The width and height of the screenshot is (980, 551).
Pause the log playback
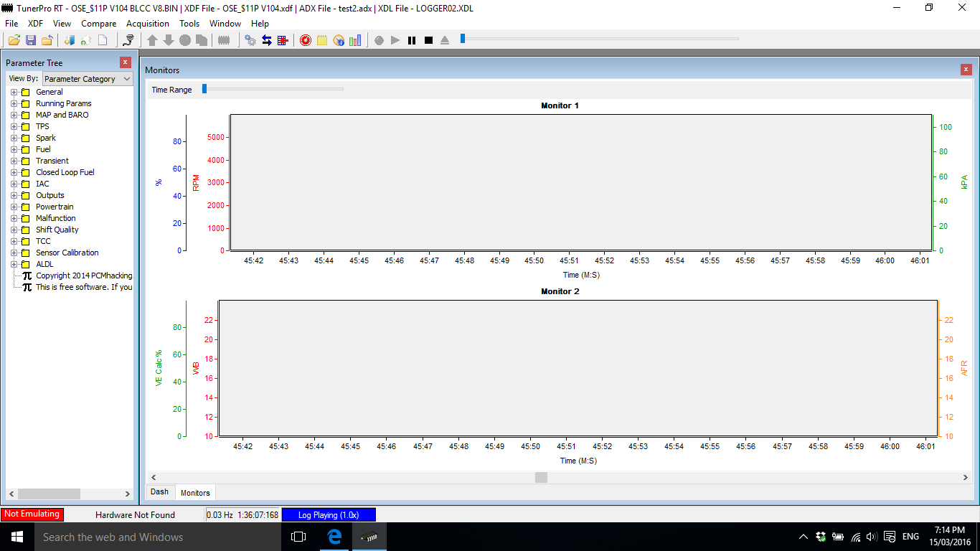(412, 40)
